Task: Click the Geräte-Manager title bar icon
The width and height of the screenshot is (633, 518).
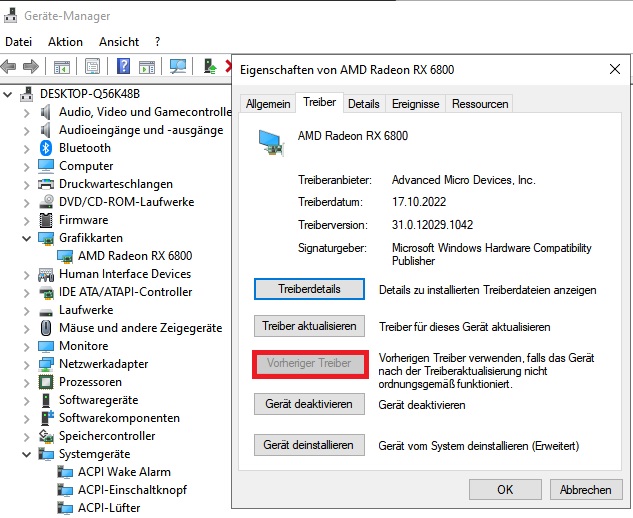Action: pos(10,15)
